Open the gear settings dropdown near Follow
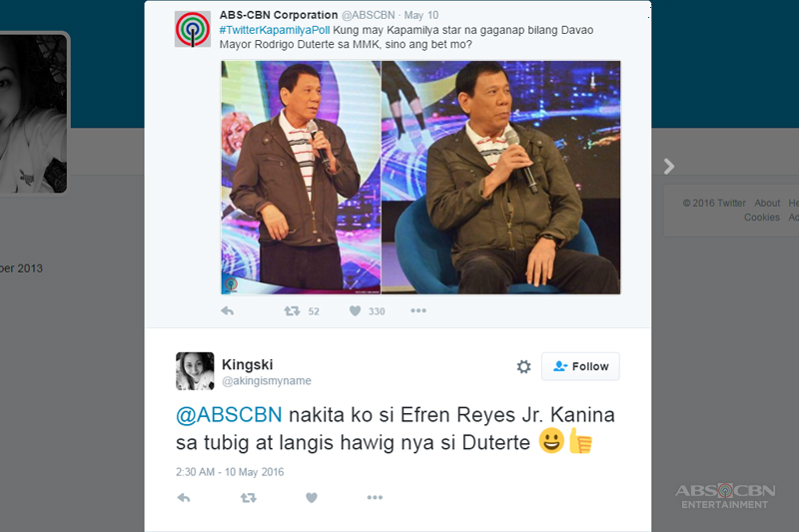Viewport: 799px width, 532px height. (x=523, y=366)
